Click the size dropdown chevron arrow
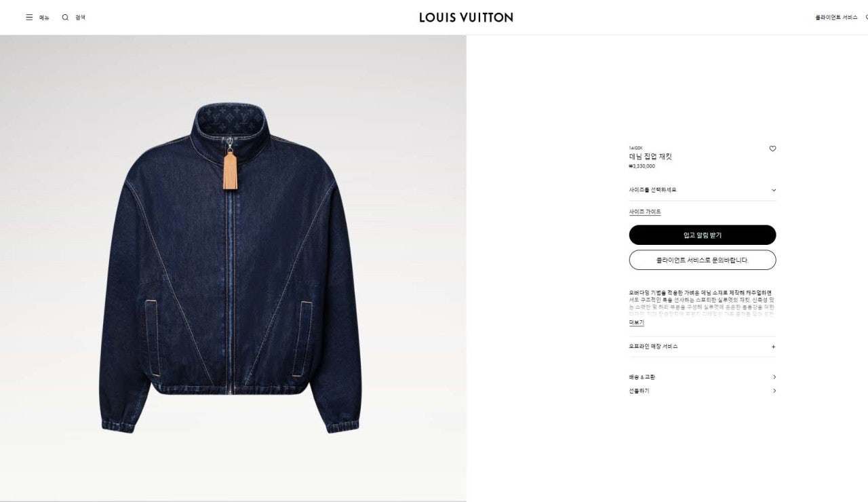 (774, 191)
